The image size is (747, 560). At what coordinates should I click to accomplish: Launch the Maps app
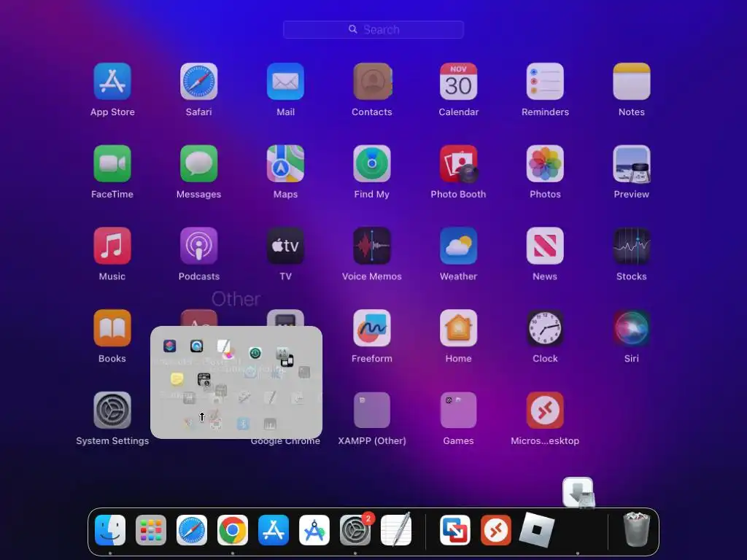[x=285, y=164]
